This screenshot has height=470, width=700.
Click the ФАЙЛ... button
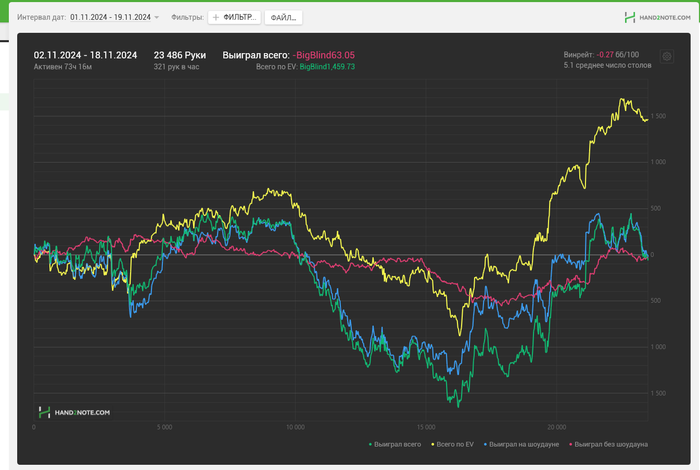pyautogui.click(x=283, y=18)
